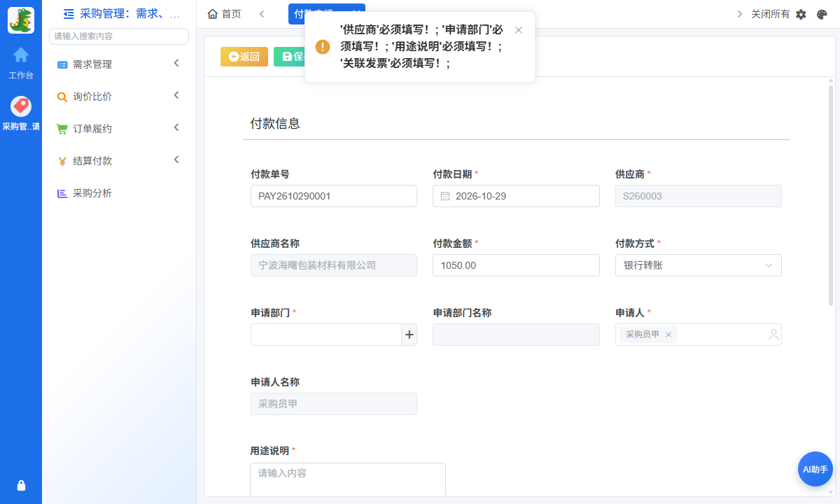Image resolution: width=840 pixels, height=504 pixels.
Task: Click the disabled 供应商 field S260003
Action: click(699, 196)
